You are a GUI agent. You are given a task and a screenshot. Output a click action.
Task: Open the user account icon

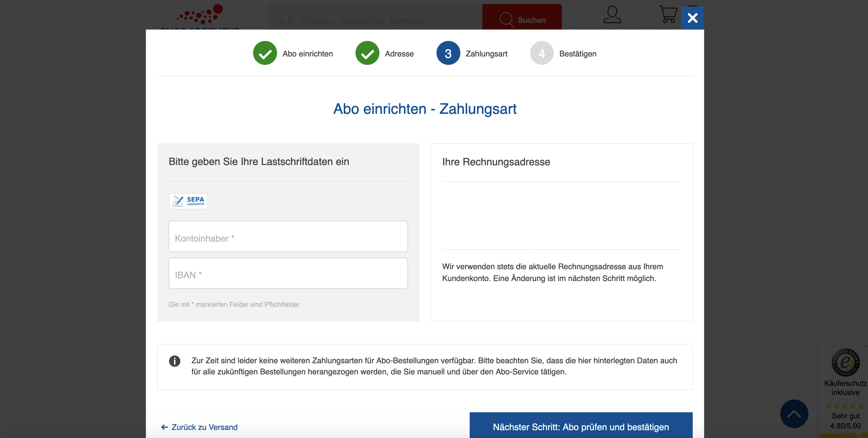[612, 15]
